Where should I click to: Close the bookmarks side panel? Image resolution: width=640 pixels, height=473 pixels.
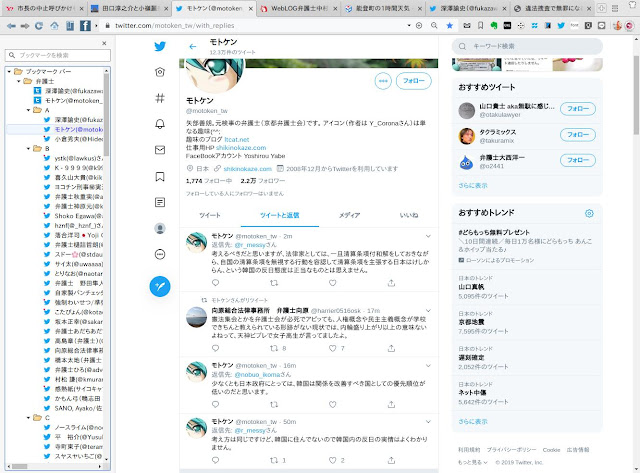point(104,43)
